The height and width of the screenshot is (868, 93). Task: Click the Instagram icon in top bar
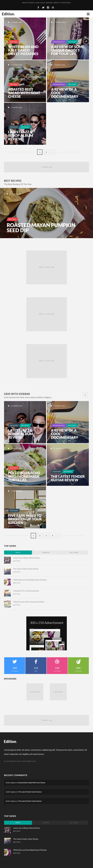pyautogui.click(x=48, y=7)
